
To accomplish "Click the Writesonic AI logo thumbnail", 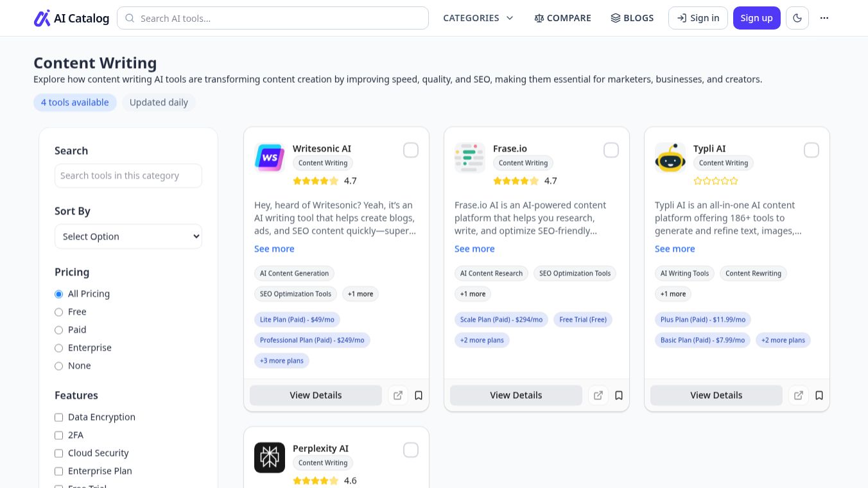I will tap(270, 158).
